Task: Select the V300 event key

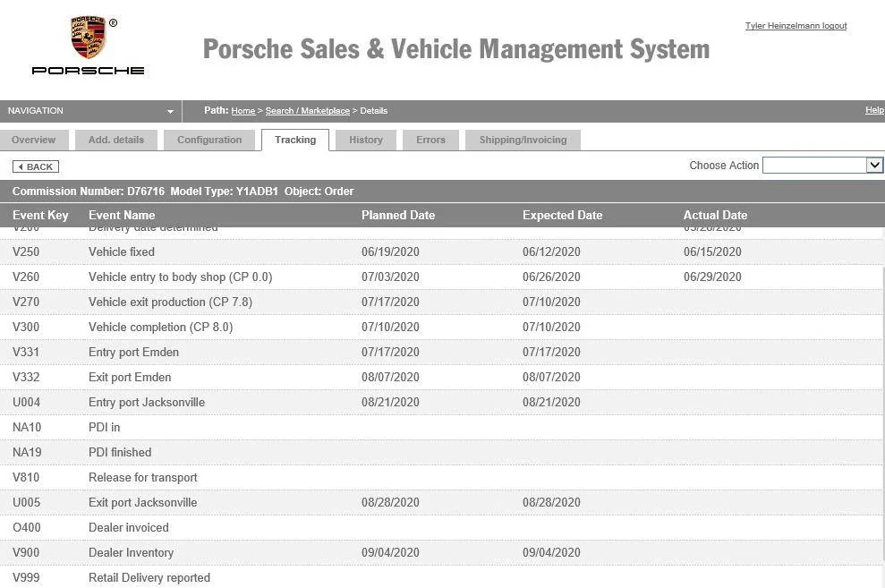Action: (x=26, y=327)
